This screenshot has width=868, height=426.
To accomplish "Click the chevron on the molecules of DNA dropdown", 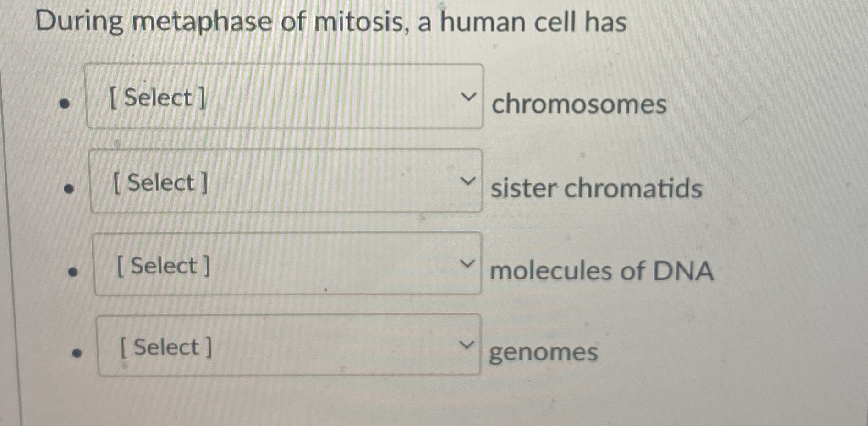I will 468,263.
